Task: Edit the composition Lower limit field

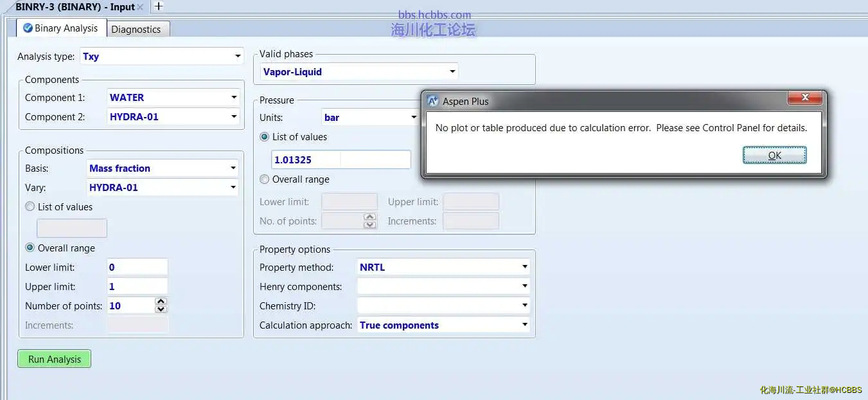Action: (137, 268)
